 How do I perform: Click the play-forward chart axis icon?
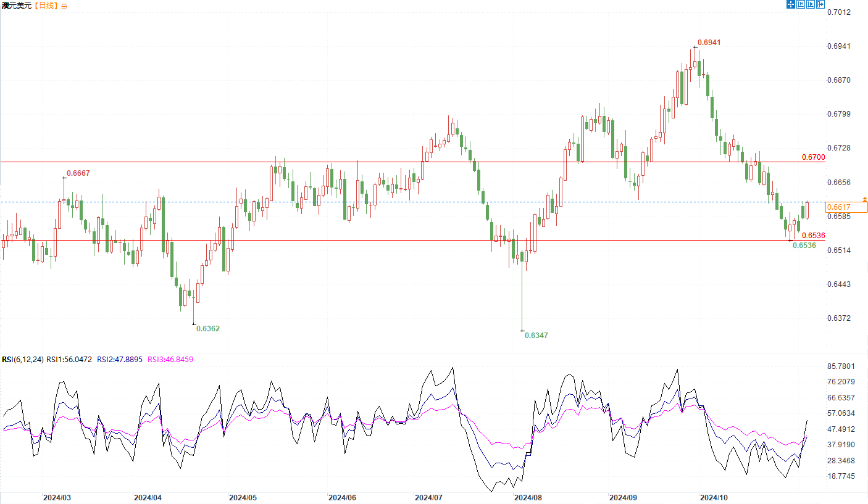point(811,4)
